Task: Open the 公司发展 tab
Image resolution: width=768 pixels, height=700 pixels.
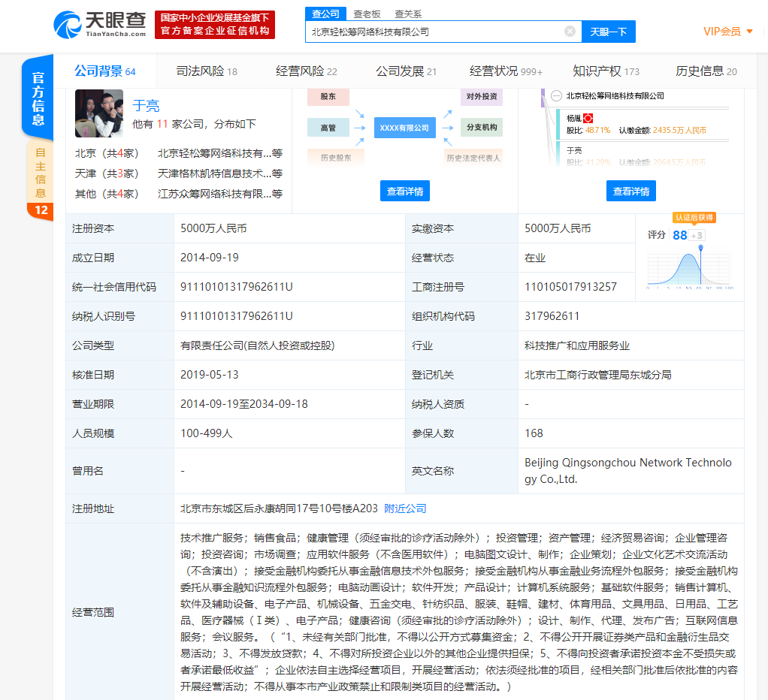Action: 406,71
